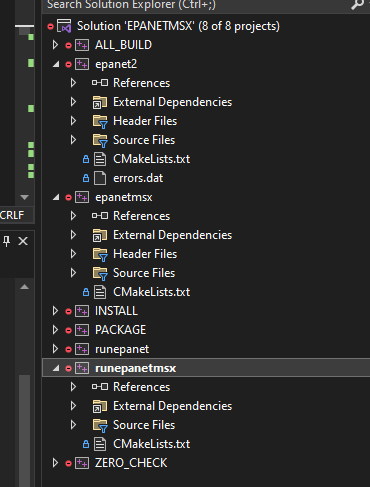Select Source Files under runepanetmsx
This screenshot has height=487, width=370.
tap(144, 425)
